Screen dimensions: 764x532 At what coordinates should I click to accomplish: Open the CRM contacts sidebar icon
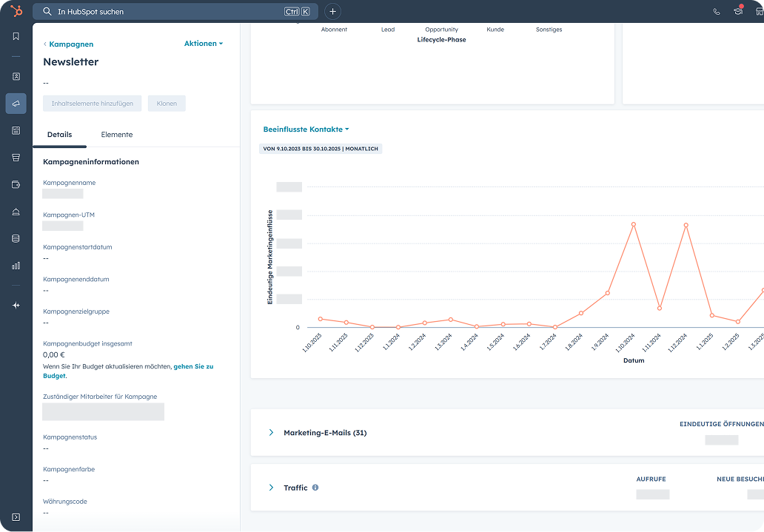16,76
